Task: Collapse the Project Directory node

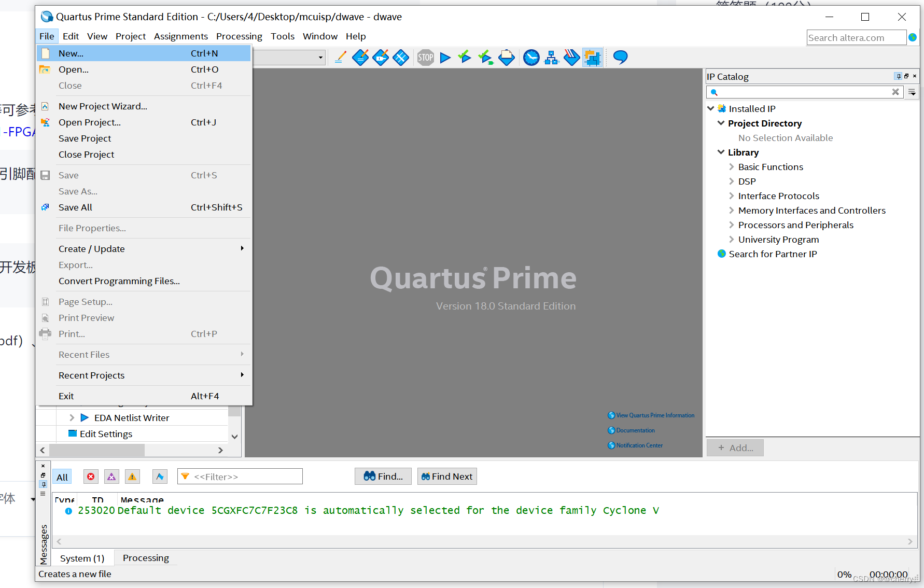Action: 721,123
